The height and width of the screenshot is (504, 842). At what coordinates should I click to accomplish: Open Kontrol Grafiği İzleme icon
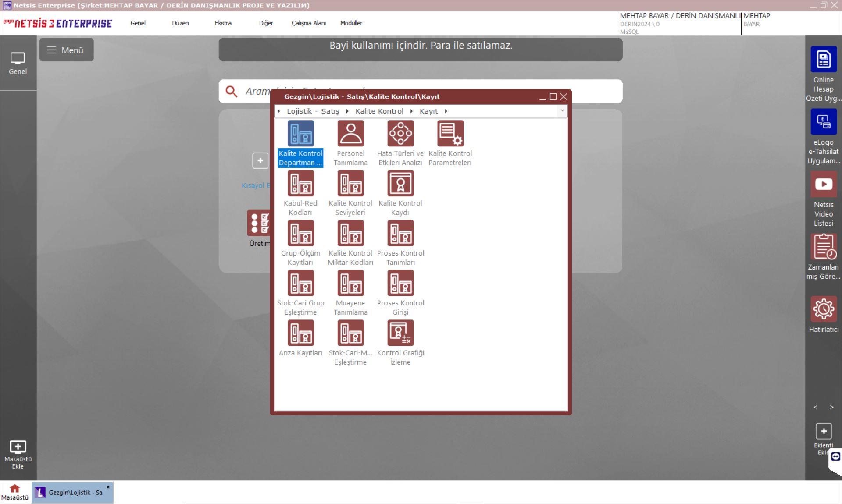[x=400, y=333]
